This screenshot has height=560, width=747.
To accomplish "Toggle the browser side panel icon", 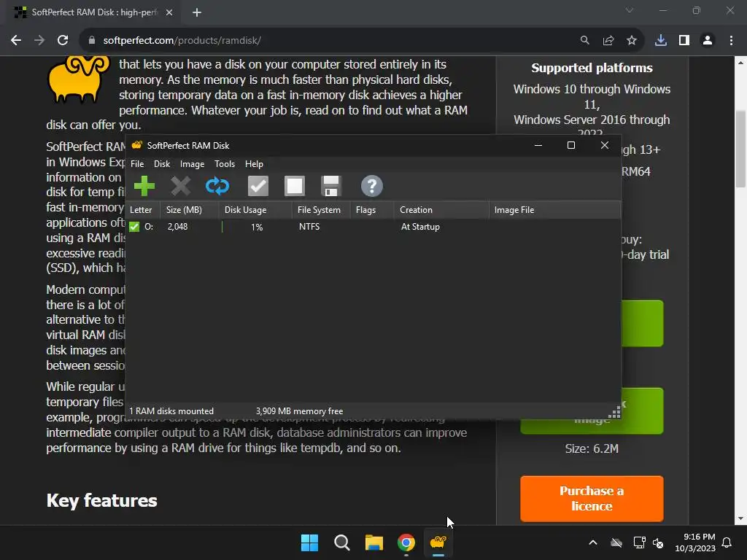I will 684,41.
